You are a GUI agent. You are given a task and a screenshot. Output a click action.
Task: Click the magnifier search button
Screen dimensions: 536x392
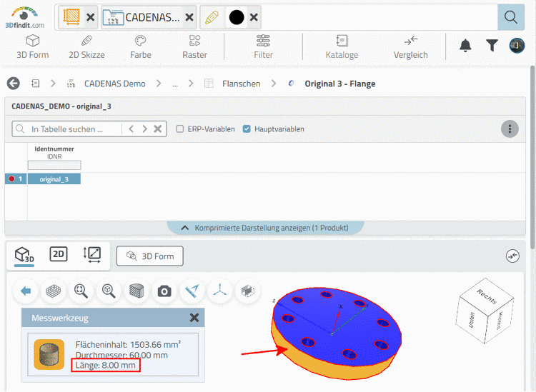pyautogui.click(x=511, y=17)
